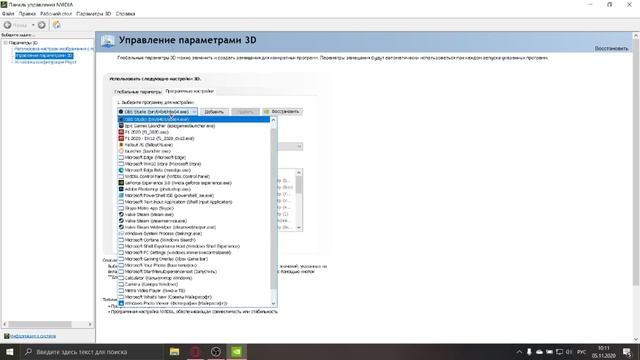Click the Forward arrow toolbar icon
The width and height of the screenshot is (640, 360).
[42, 25]
